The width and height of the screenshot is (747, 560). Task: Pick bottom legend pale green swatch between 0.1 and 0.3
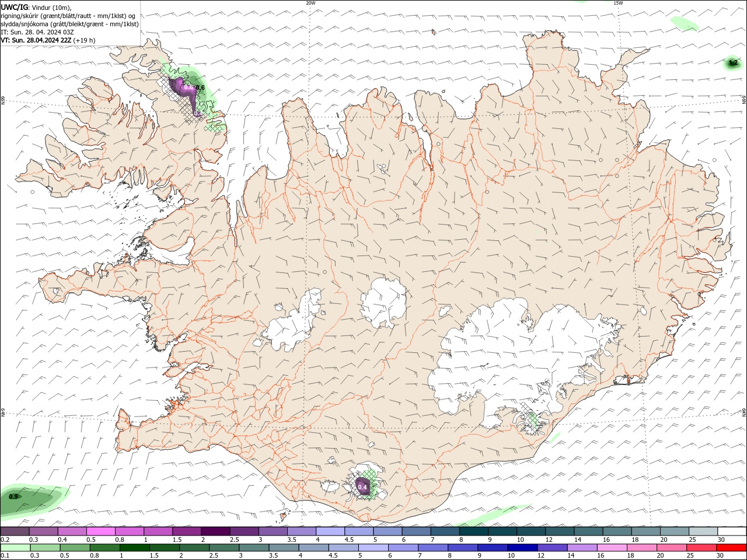pos(15,548)
